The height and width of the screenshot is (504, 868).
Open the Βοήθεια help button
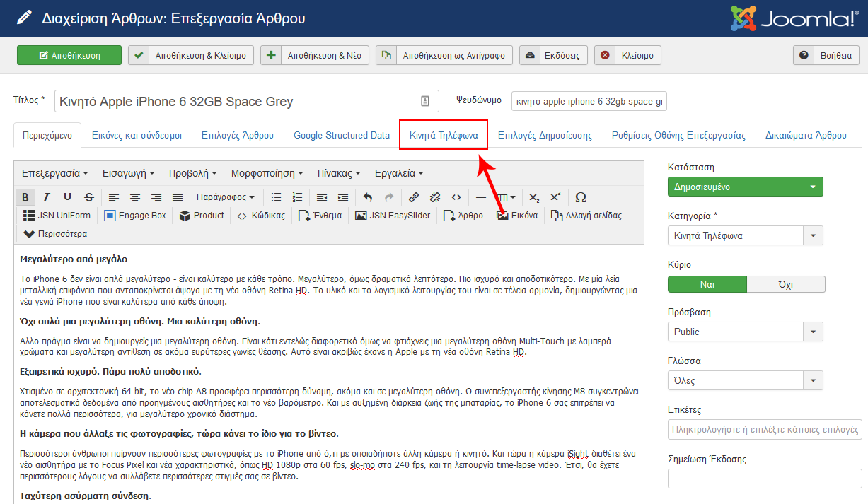(826, 55)
